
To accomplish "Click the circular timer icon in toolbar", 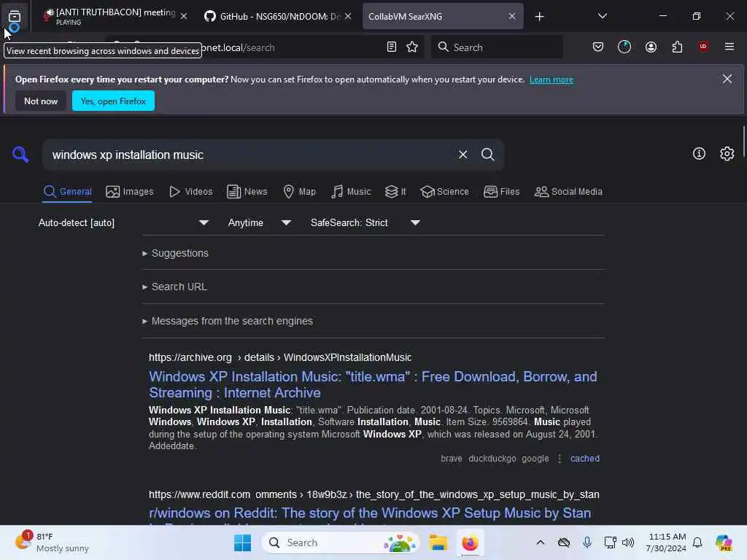I will [624, 47].
